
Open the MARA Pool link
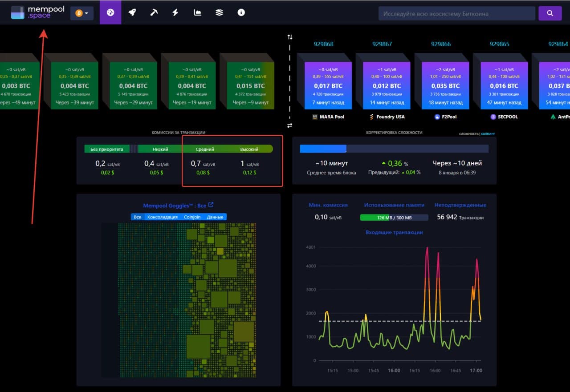(x=328, y=117)
